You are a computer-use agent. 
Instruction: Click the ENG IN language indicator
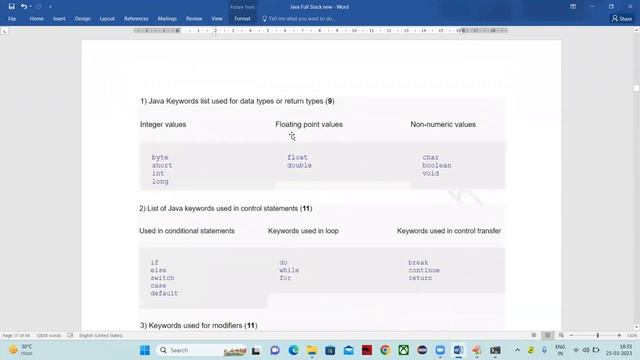point(560,350)
